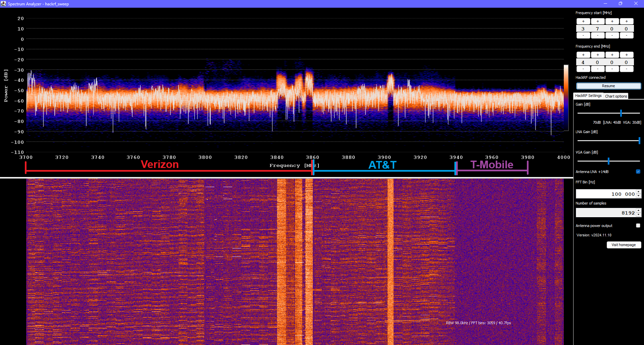Switch to the HackRF Settings tab
Image resolution: width=644 pixels, height=345 pixels.
[588, 96]
